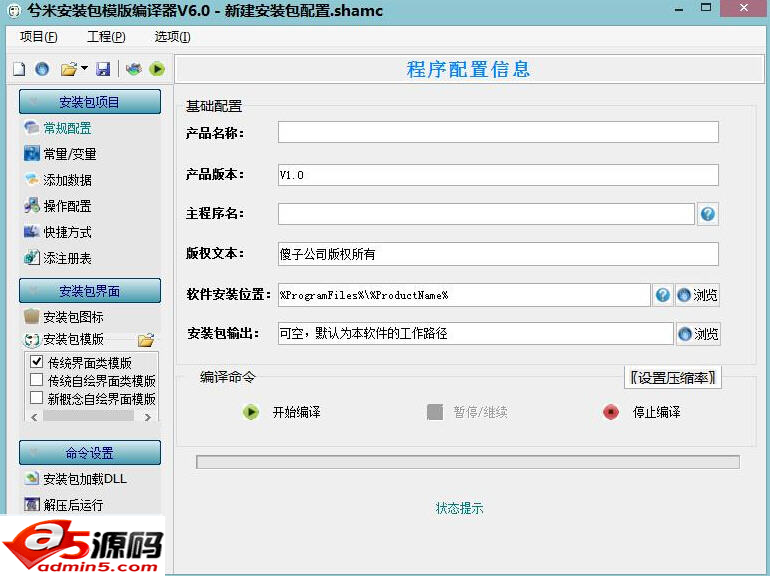Click the blue globe toolbar icon
Screen dimensions: 770x576
coord(42,69)
